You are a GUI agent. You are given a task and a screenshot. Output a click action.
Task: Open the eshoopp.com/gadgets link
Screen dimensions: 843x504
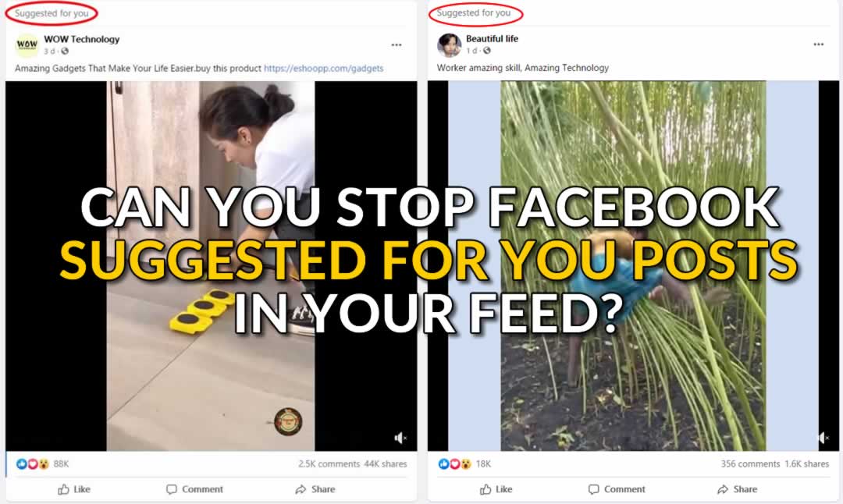pos(324,68)
